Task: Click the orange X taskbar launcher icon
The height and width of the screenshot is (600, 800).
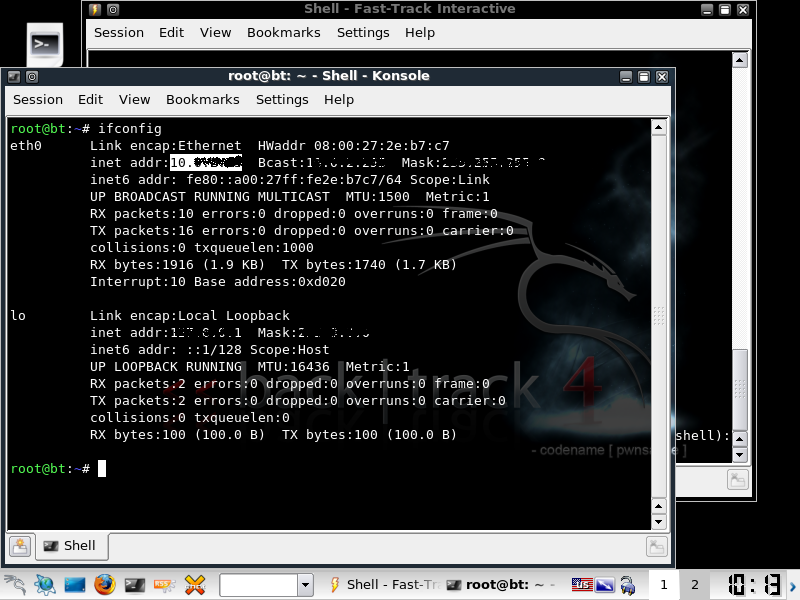Action: (x=195, y=585)
